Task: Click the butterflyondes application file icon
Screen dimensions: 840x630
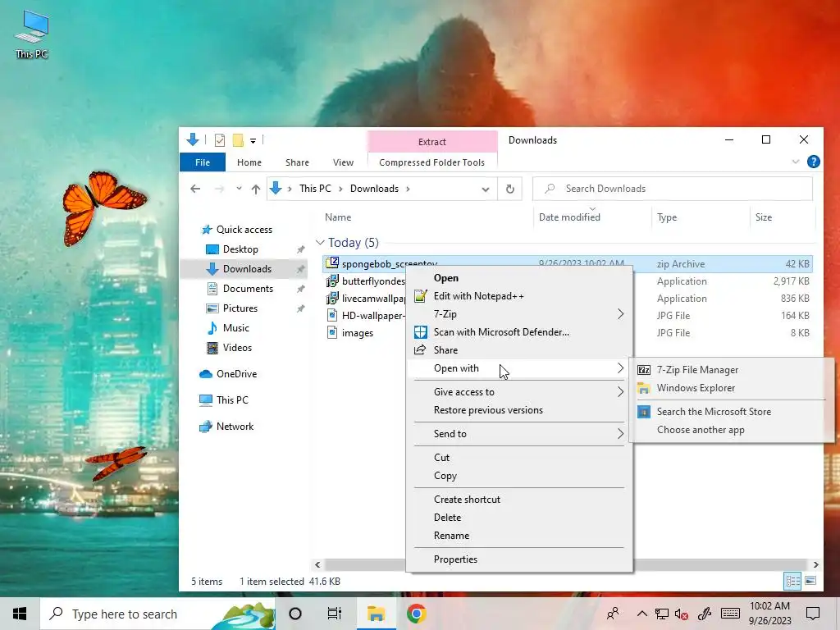Action: point(332,281)
